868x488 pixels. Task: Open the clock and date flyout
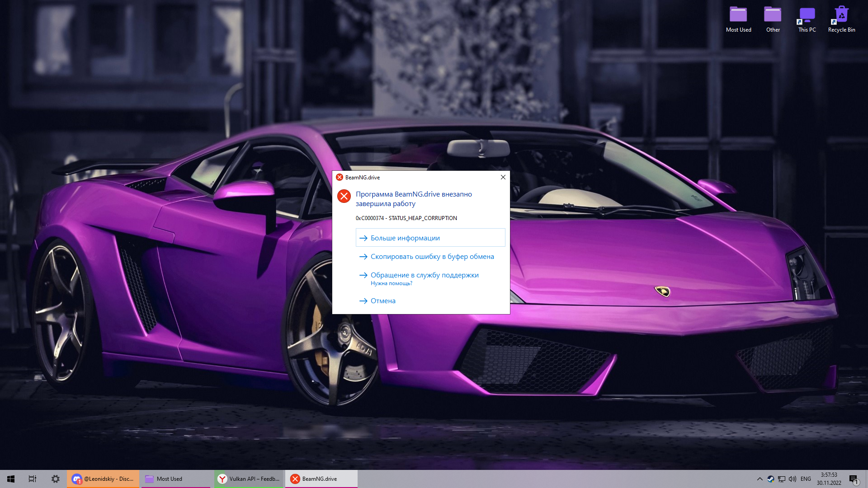[x=829, y=479]
